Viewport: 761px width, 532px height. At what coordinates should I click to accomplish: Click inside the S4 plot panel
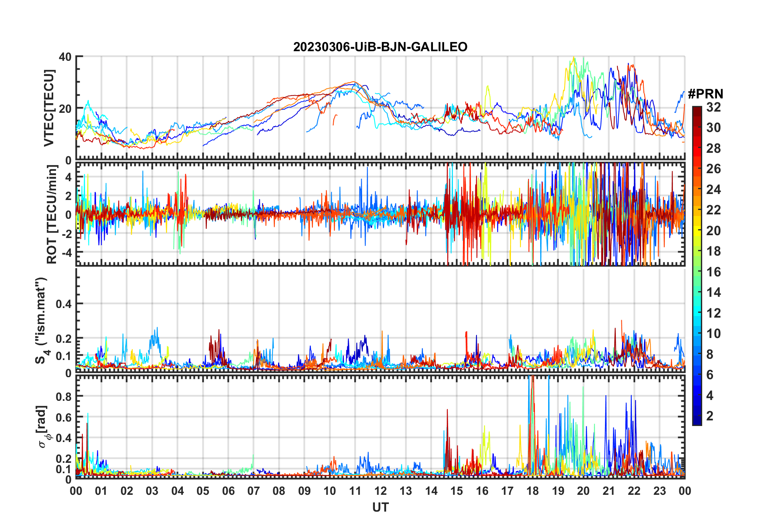[x=380, y=320]
